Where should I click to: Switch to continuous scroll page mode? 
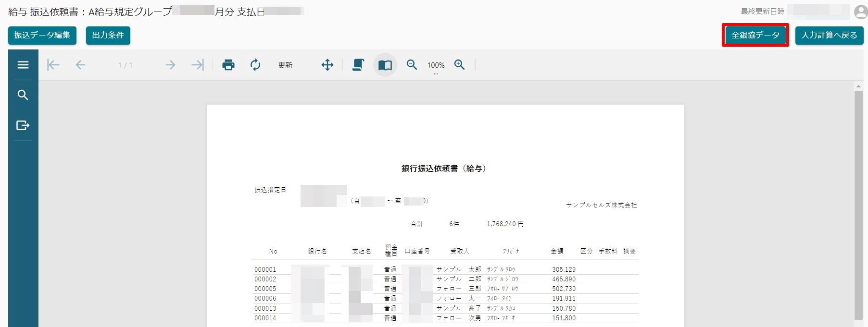pos(358,65)
